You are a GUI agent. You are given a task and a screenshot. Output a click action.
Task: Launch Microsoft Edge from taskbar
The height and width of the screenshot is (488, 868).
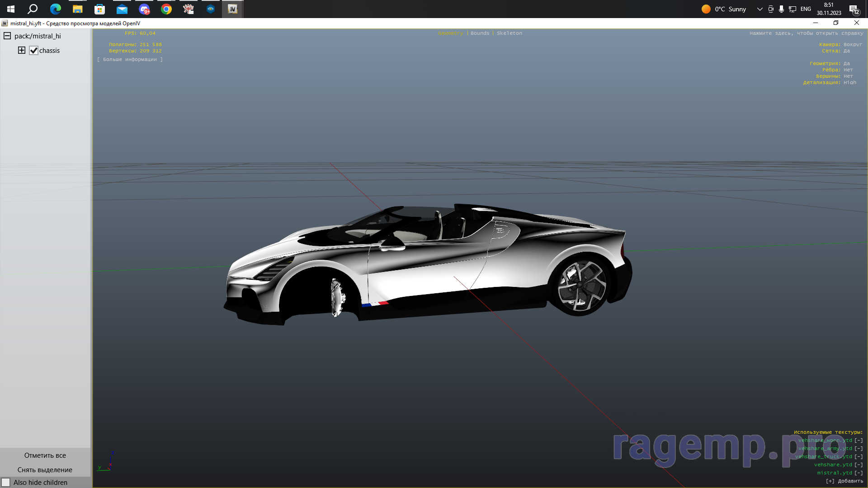[55, 9]
